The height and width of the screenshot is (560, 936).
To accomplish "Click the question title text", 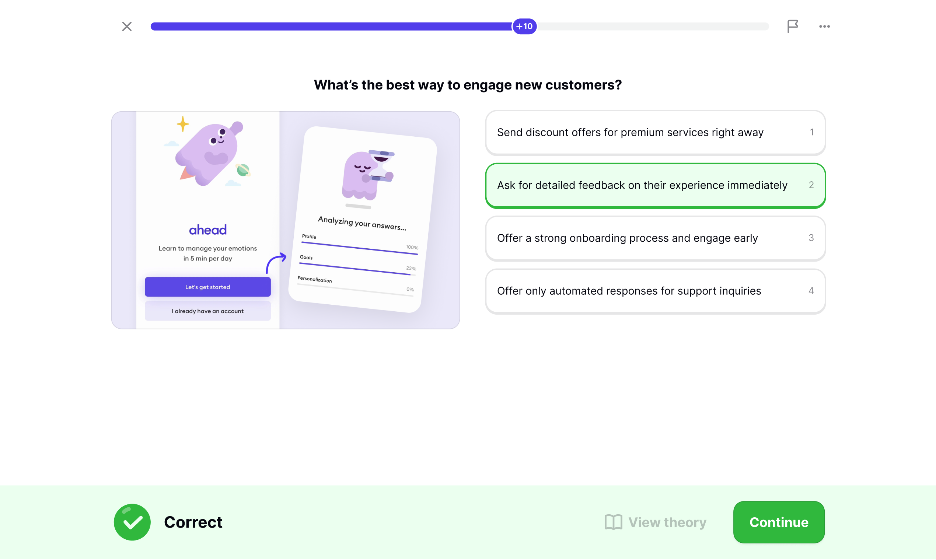I will 468,85.
